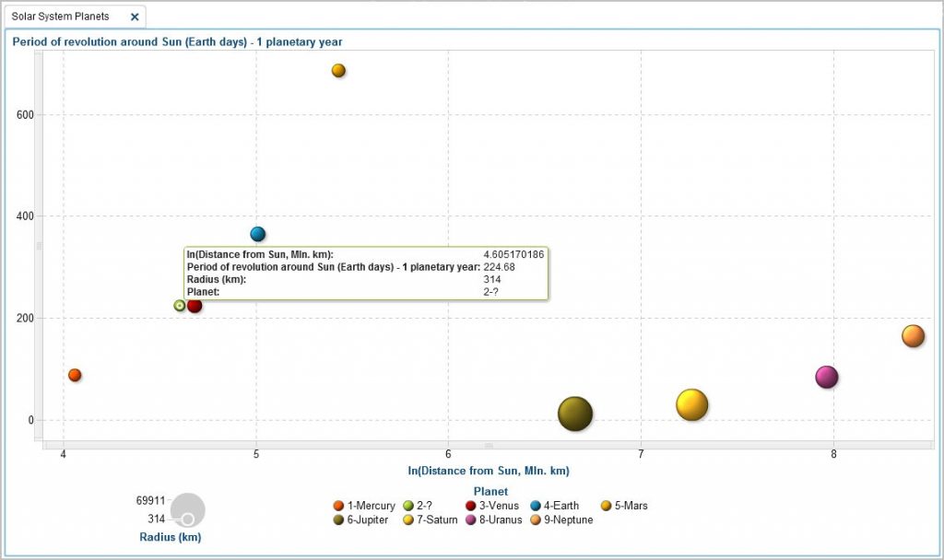Click the horizontal axis zoom slider

pyautogui.click(x=489, y=446)
